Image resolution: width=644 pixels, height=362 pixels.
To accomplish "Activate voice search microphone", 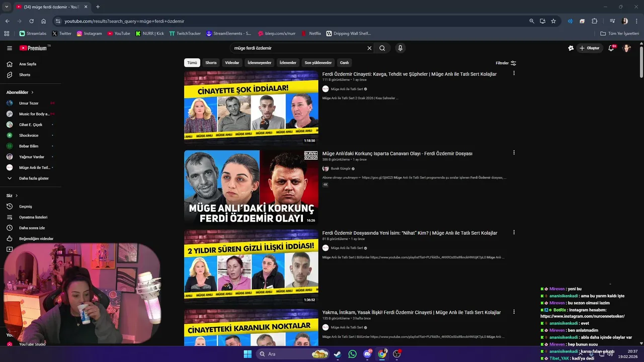I will [400, 48].
